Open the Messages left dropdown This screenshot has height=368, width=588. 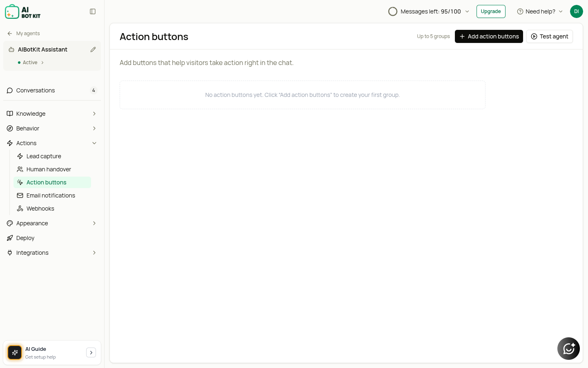point(429,11)
